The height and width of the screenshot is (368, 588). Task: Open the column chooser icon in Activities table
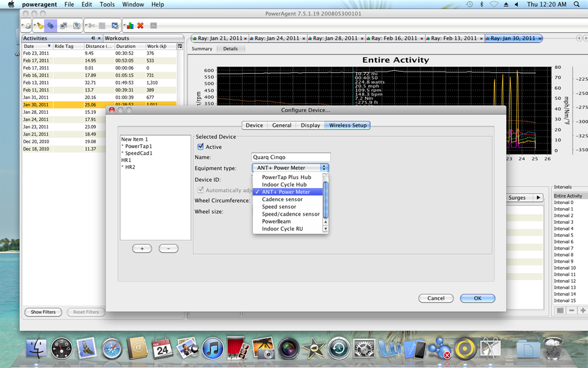[x=180, y=46]
